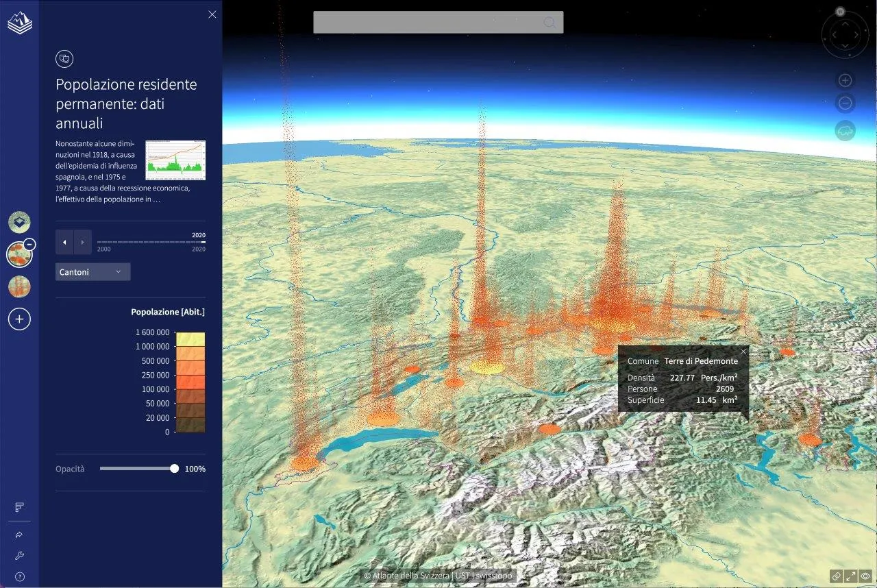Image resolution: width=877 pixels, height=588 pixels.
Task: Step back one year on the timeline
Action: click(64, 242)
